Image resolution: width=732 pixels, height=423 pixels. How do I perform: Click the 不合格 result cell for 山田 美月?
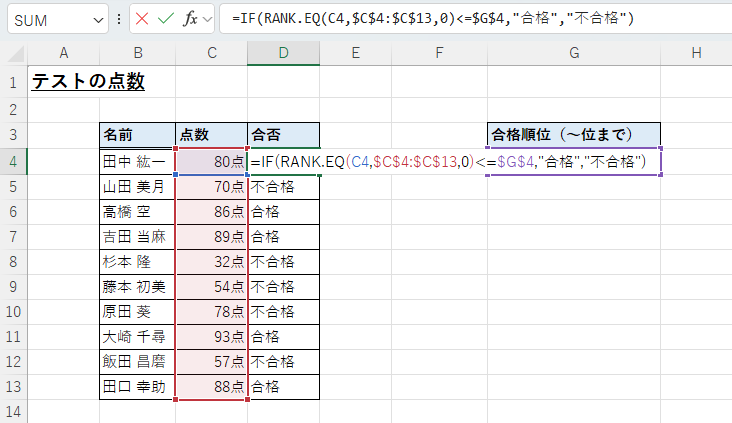click(283, 185)
